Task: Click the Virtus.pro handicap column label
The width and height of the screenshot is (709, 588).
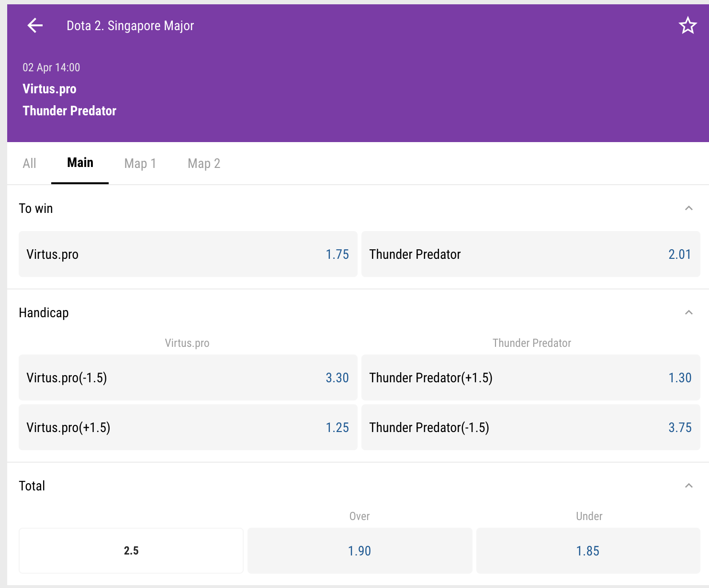Action: (187, 343)
